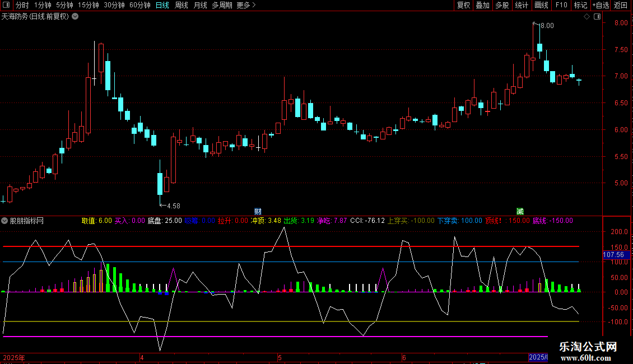This screenshot has height=364, width=633.
Task: Click the diamond icon above the price axis
Action: [x=587, y=17]
